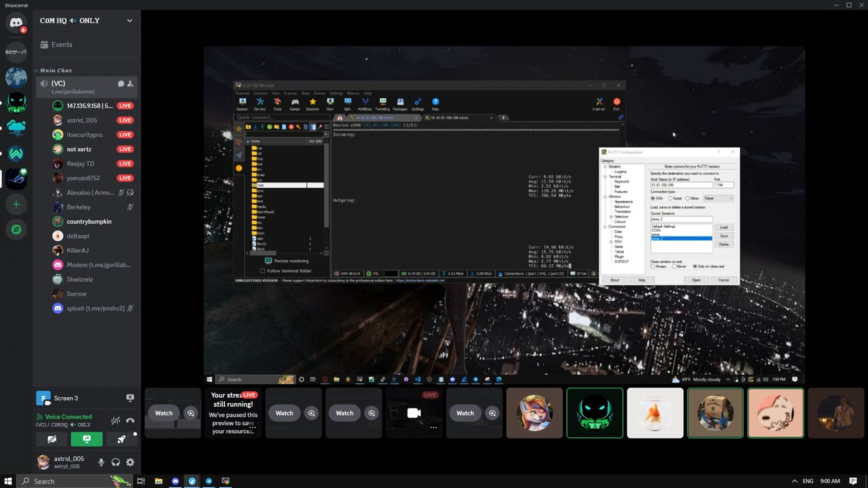Open MobaXterm Sessions star button
Screen dimensions: 868x488
(313, 104)
